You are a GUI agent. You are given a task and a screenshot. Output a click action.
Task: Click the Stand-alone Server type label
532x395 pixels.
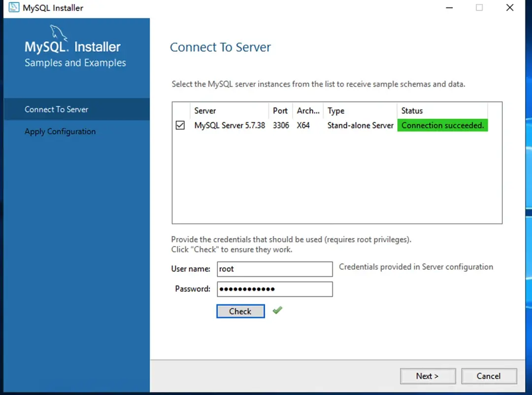pos(360,125)
